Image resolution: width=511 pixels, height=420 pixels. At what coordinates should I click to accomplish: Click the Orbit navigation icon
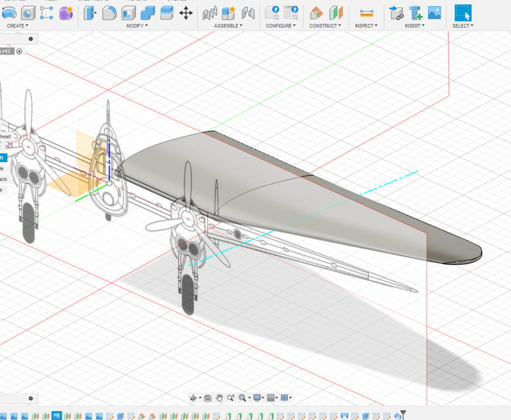[193, 398]
